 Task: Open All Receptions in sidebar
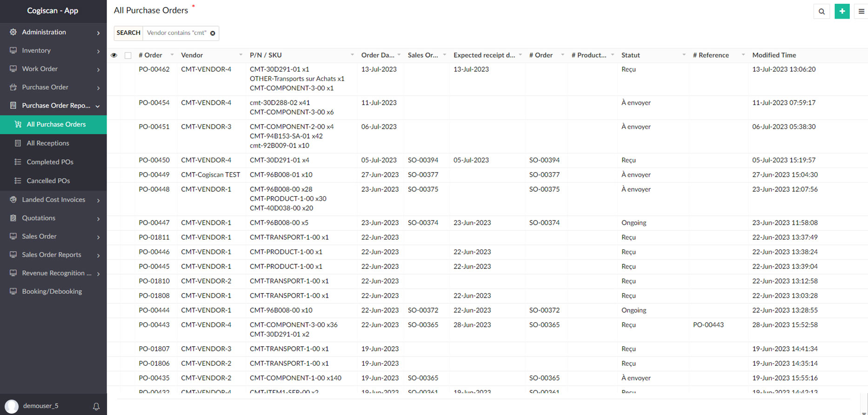(x=48, y=143)
